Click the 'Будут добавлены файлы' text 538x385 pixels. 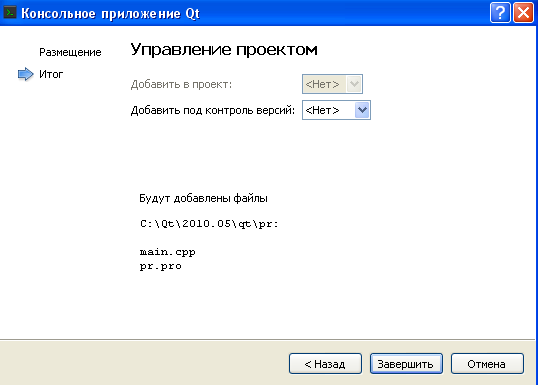tap(203, 198)
